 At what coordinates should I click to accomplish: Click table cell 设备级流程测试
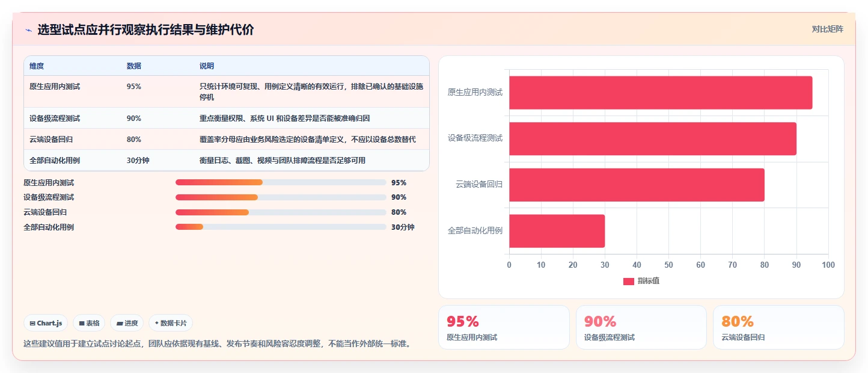tap(55, 119)
